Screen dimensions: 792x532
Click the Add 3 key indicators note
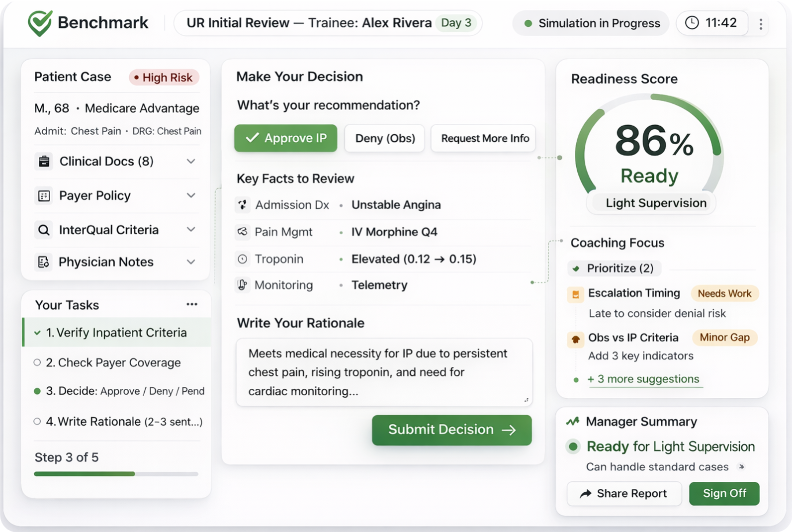pyautogui.click(x=640, y=356)
